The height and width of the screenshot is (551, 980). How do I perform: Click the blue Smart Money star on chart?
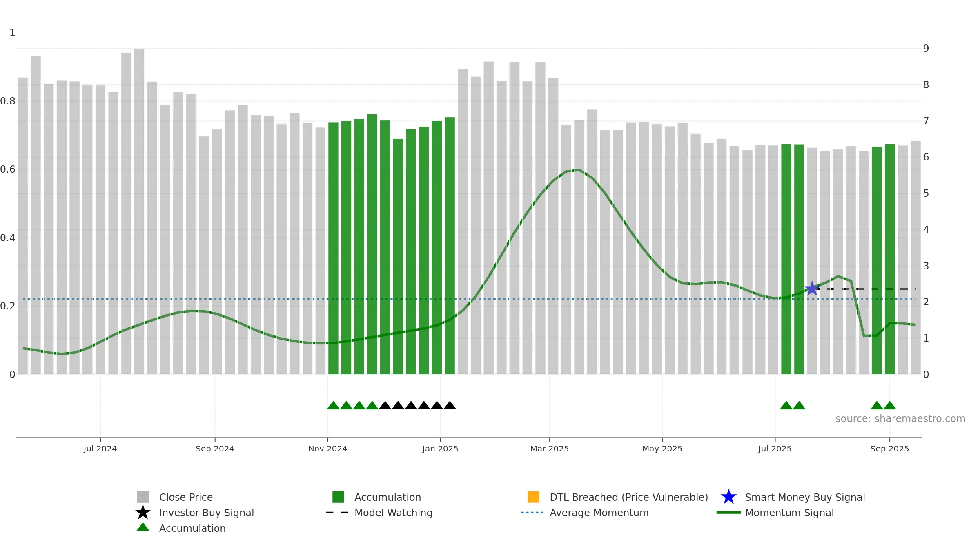coord(812,289)
